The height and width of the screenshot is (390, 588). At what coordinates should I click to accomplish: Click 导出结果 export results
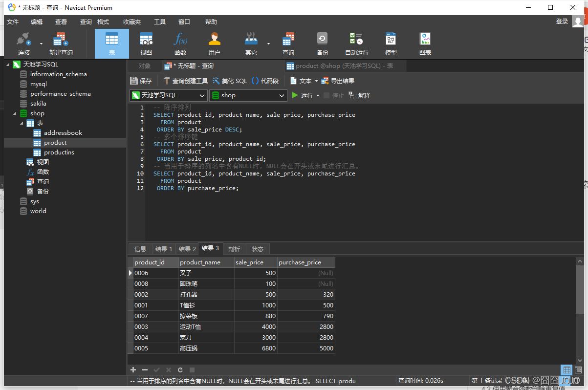point(338,81)
